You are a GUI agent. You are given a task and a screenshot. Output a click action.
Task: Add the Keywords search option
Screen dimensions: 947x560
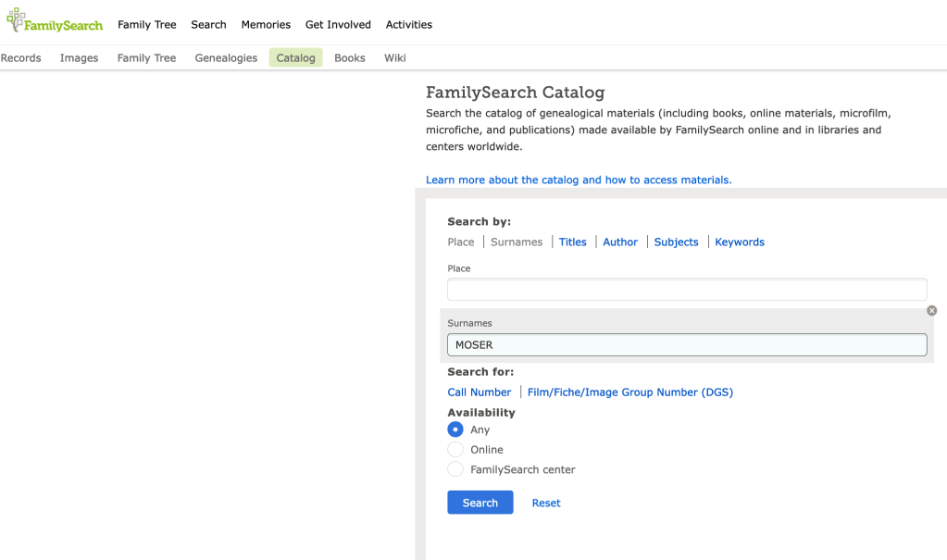pos(740,243)
